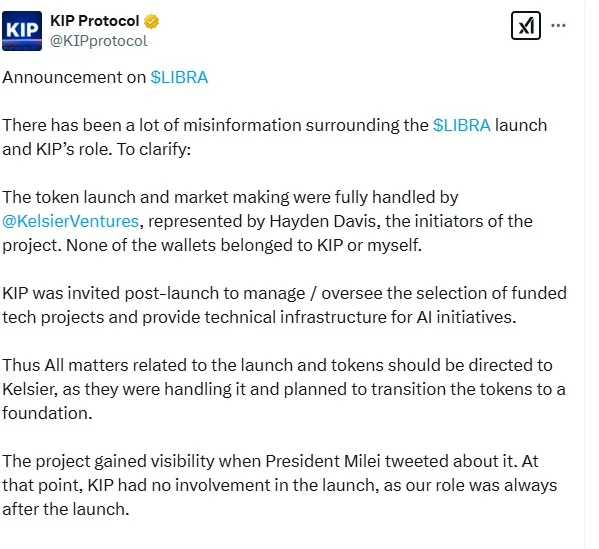Click the paragraph mentioning Hayden Davis

click(267, 221)
